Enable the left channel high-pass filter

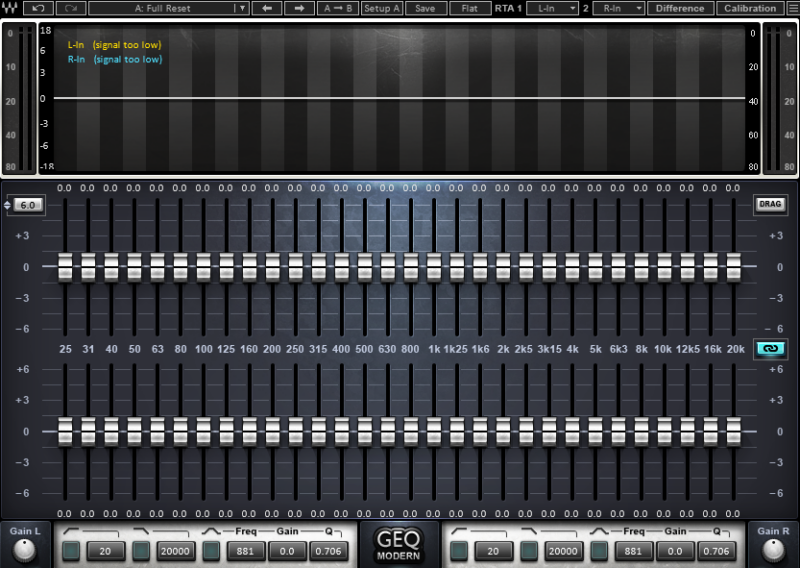tap(71, 550)
